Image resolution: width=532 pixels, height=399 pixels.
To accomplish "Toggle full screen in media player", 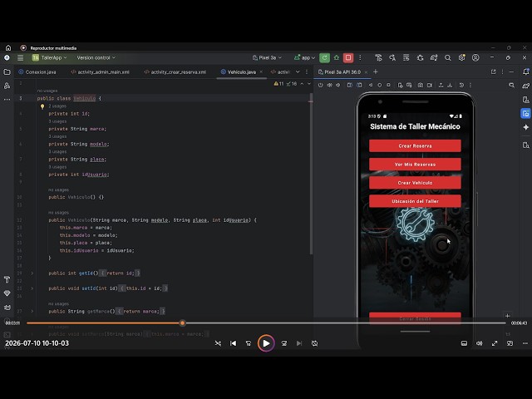I will point(495,343).
